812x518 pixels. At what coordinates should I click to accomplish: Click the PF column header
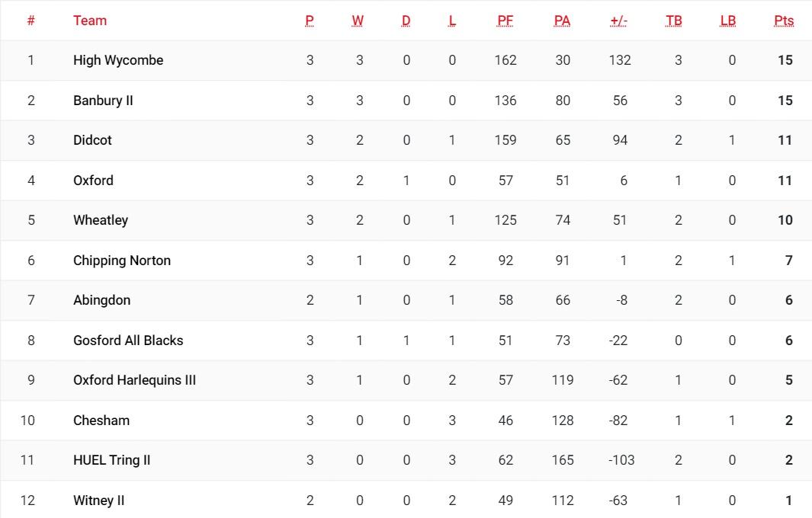(x=505, y=21)
